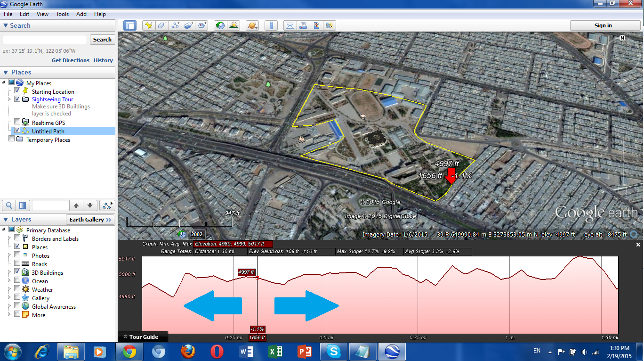Expand the Photos layer tree

(x=9, y=256)
